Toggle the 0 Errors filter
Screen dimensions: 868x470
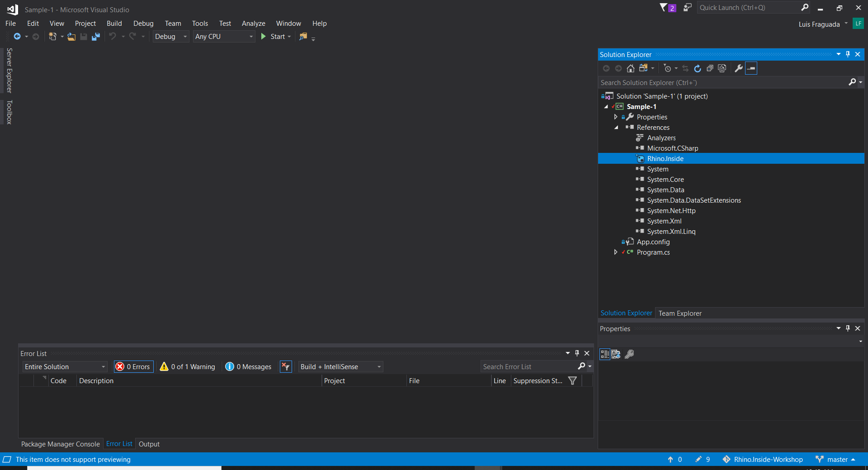click(133, 366)
